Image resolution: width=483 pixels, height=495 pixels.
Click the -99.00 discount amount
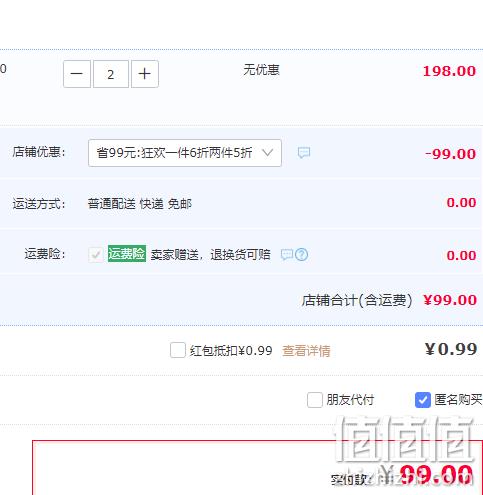pyautogui.click(x=451, y=154)
